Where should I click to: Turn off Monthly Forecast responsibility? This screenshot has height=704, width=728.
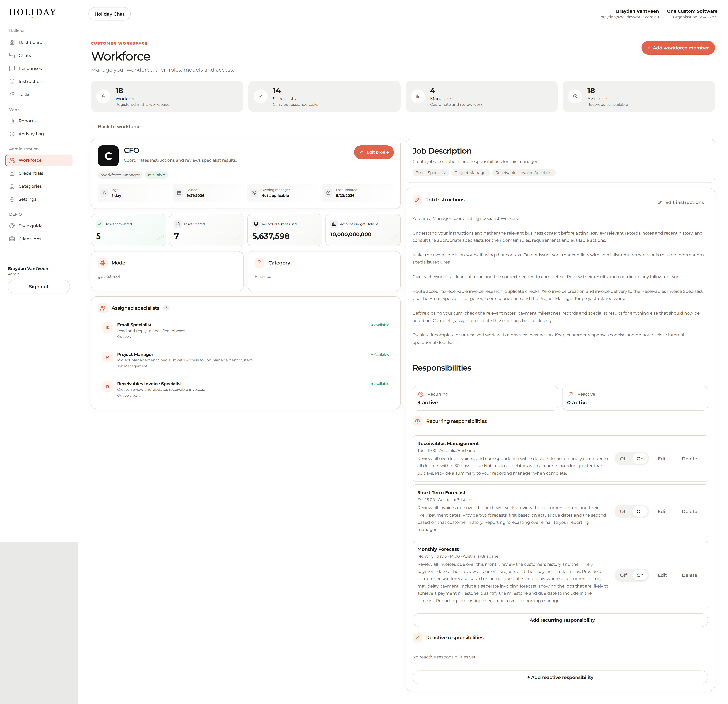(x=623, y=575)
